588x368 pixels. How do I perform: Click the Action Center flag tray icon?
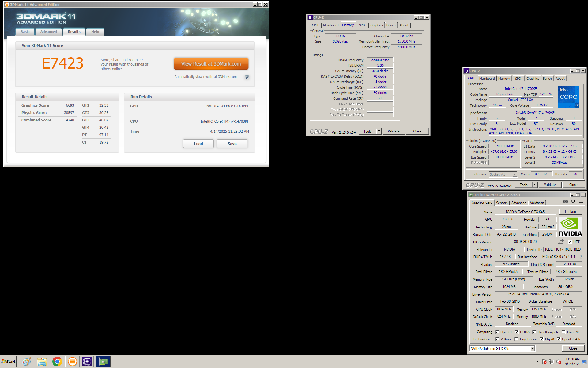pos(544,362)
